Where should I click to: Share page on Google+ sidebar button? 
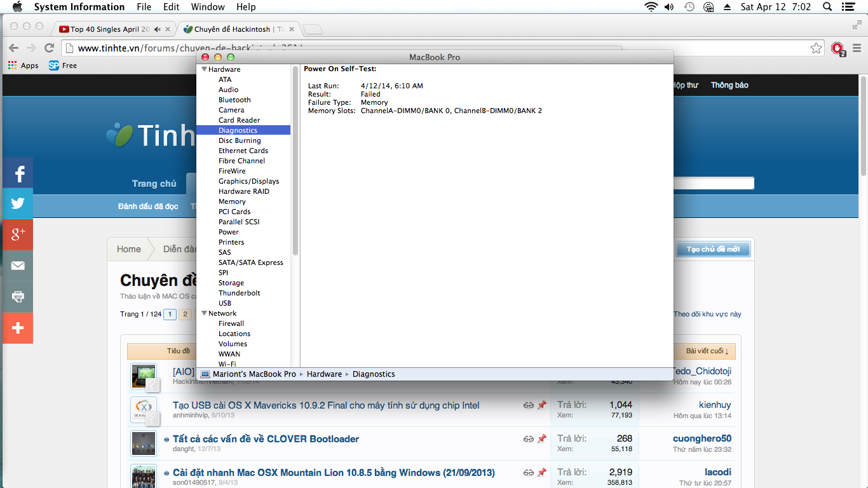18,234
